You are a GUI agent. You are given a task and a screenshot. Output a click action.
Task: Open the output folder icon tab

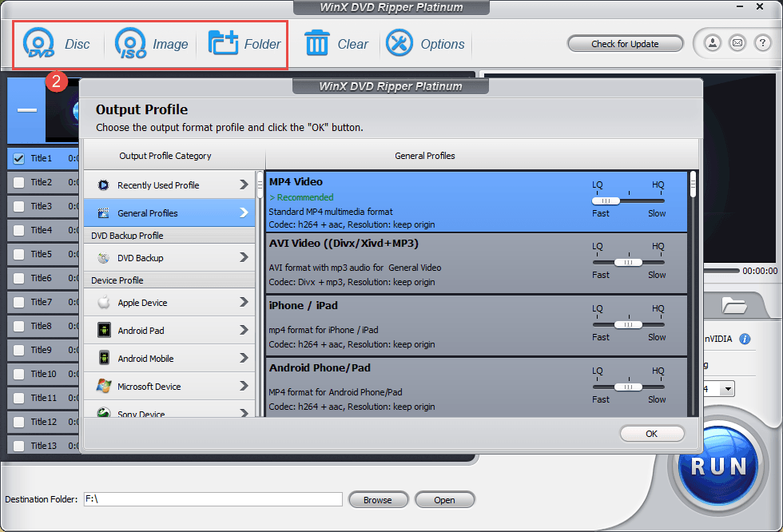point(734,305)
